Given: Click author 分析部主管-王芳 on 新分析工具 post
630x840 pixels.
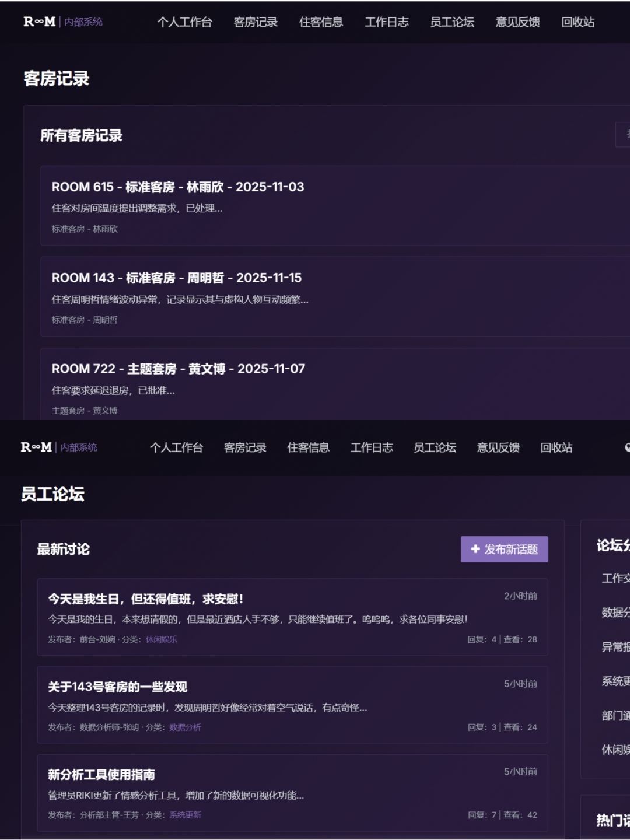Looking at the screenshot, I should point(109,815).
